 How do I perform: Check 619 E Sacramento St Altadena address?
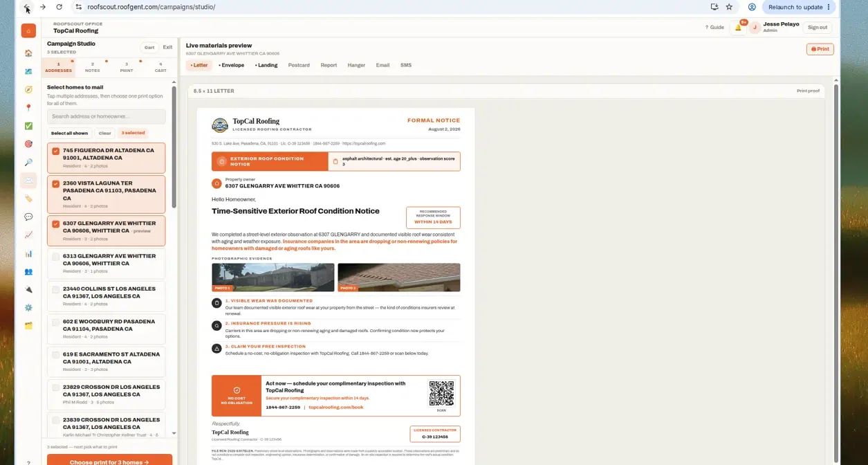coord(56,354)
